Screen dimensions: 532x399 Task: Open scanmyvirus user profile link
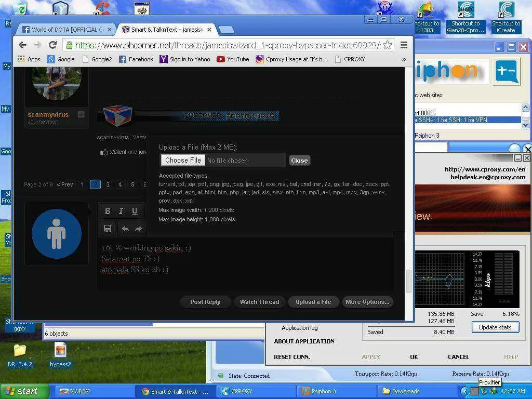(x=48, y=115)
